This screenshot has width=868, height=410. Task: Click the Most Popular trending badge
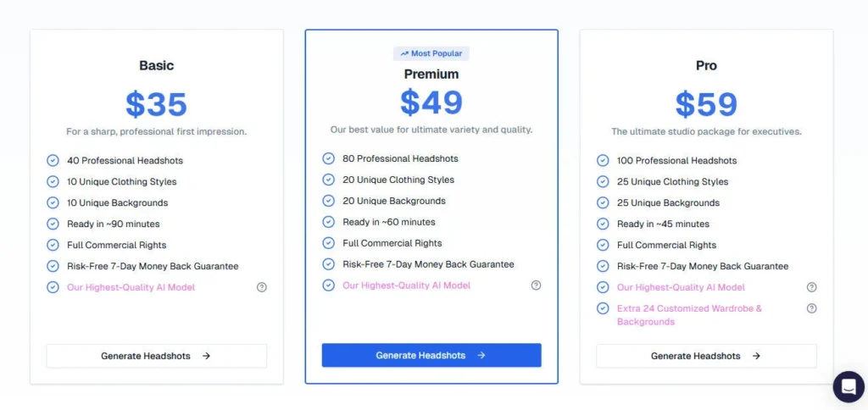pyautogui.click(x=431, y=53)
